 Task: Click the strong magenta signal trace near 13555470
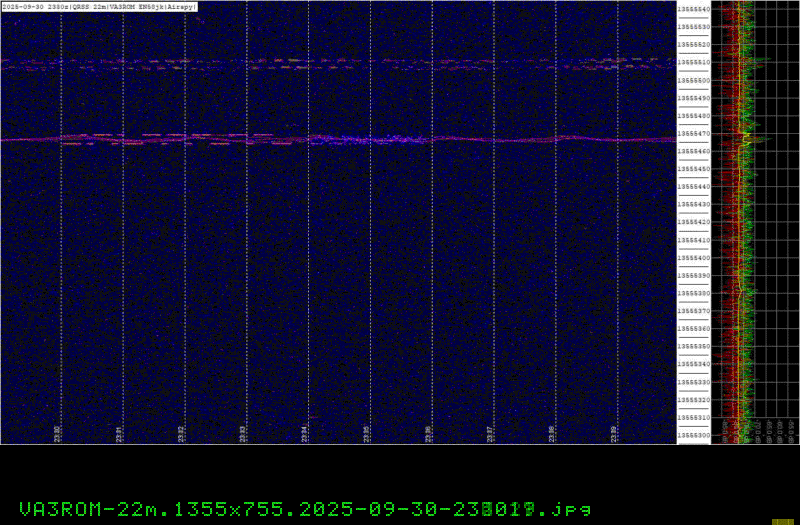[x=500, y=139]
